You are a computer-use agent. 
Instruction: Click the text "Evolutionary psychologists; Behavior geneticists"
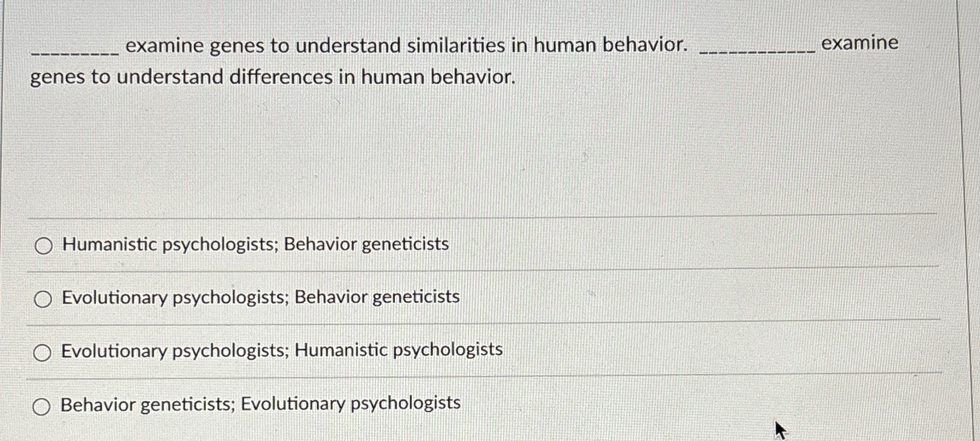pyautogui.click(x=260, y=297)
